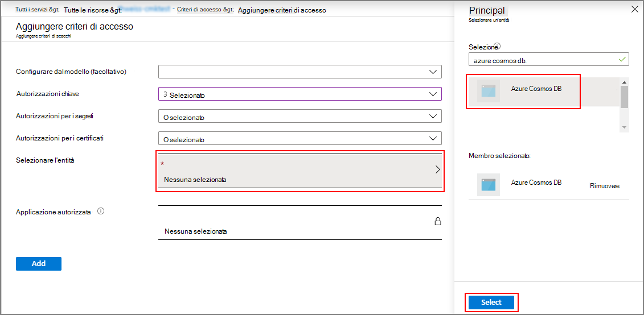
Task: Open Selezionare l'entità principal selector
Action: click(300, 171)
